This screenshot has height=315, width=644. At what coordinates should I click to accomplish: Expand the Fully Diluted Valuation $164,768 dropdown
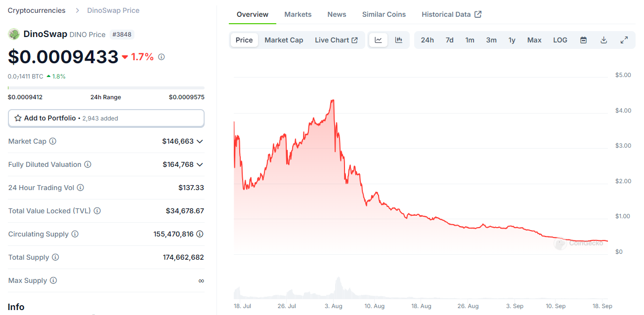(200, 164)
